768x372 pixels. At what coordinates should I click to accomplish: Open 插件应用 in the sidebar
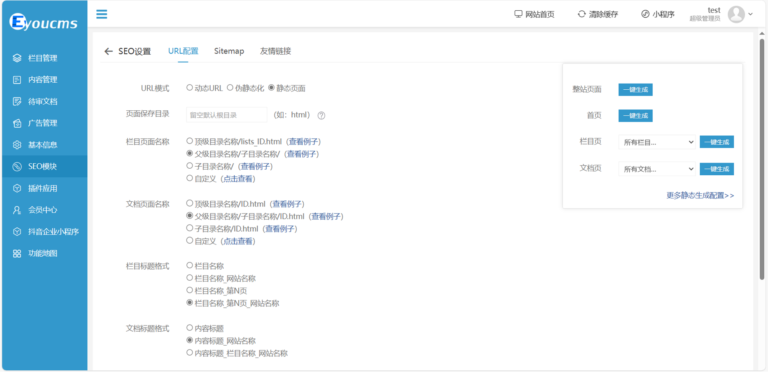pos(45,188)
